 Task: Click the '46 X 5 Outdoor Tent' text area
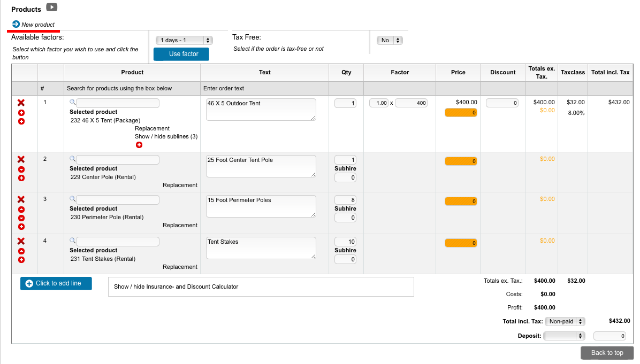tap(261, 110)
